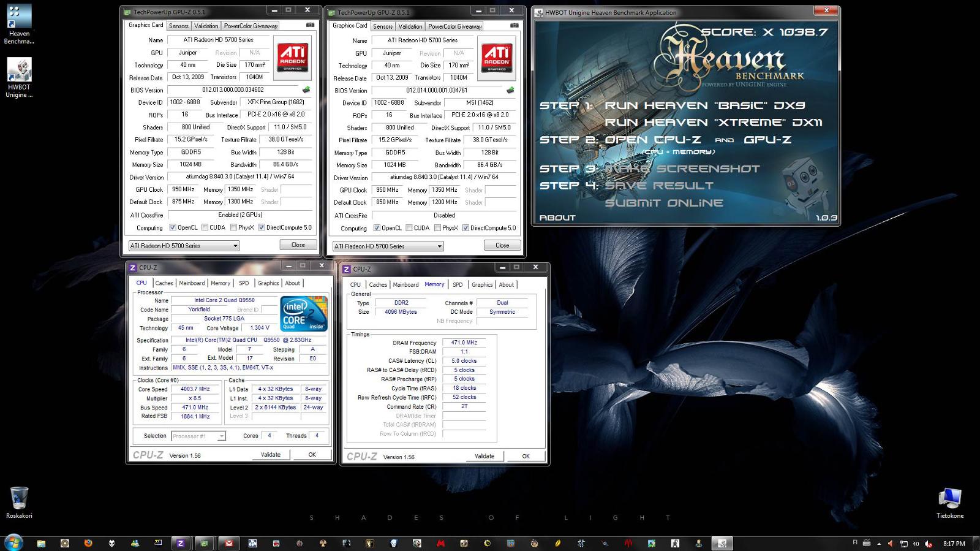
Task: Click ATI Radeon logo in MSI GPU-Z window
Action: (497, 58)
